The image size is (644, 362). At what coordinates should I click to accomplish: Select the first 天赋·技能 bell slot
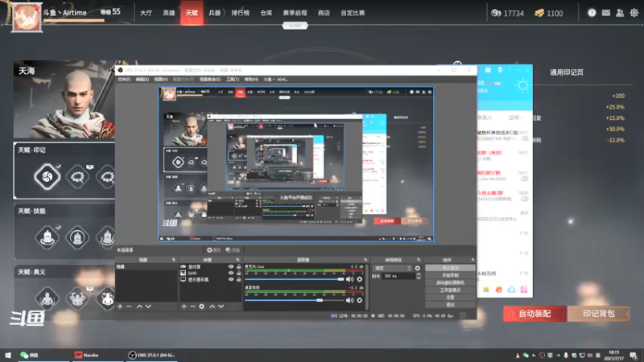pyautogui.click(x=47, y=237)
